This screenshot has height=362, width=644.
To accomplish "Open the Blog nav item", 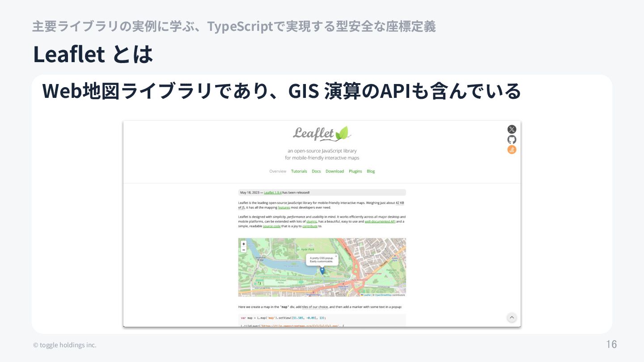I will [x=371, y=171].
